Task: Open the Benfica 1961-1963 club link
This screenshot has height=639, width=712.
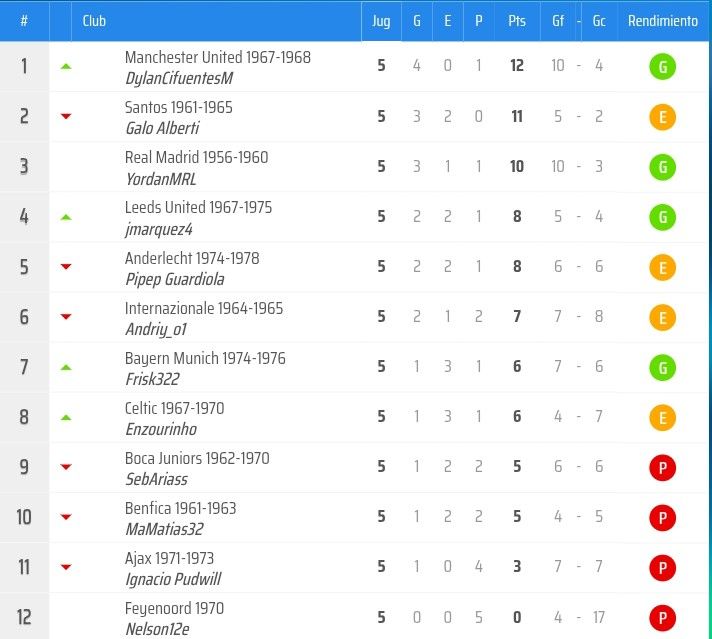Action: (x=180, y=508)
